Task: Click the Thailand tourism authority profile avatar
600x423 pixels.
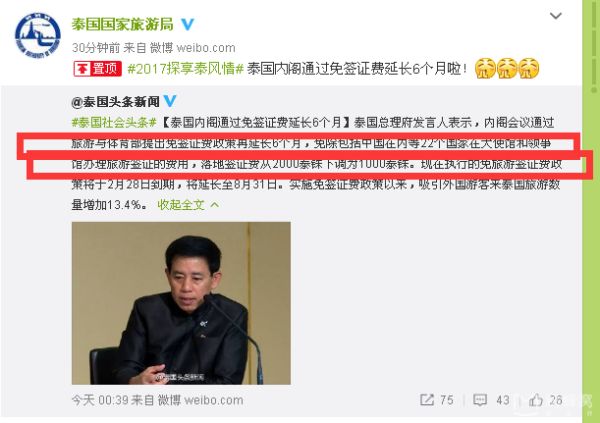Action: pyautogui.click(x=38, y=35)
